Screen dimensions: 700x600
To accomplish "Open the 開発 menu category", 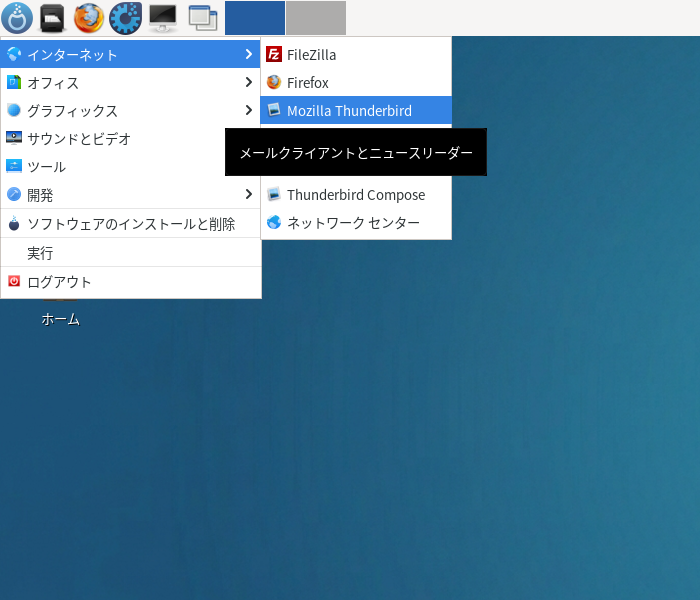I will click(x=130, y=195).
